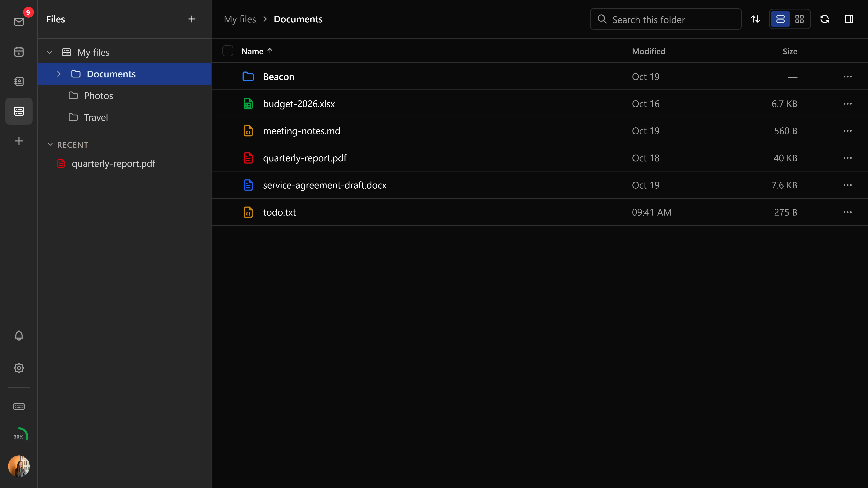Switch to grid view layout

point(800,19)
